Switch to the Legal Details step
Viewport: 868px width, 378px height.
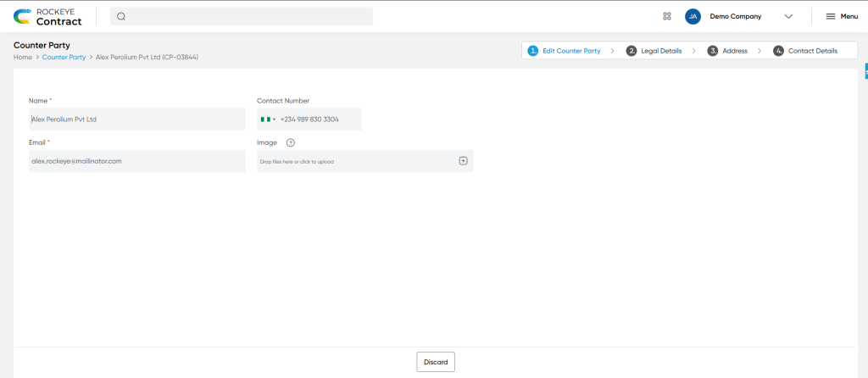coord(654,51)
